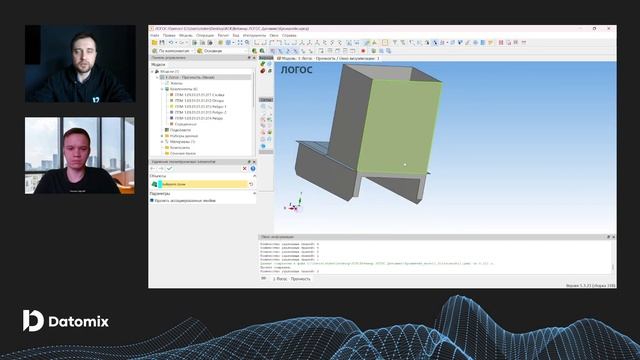Image resolution: width=640 pixels, height=360 pixels.
Task: Click the red record circle toolbar icon
Action: [363, 51]
